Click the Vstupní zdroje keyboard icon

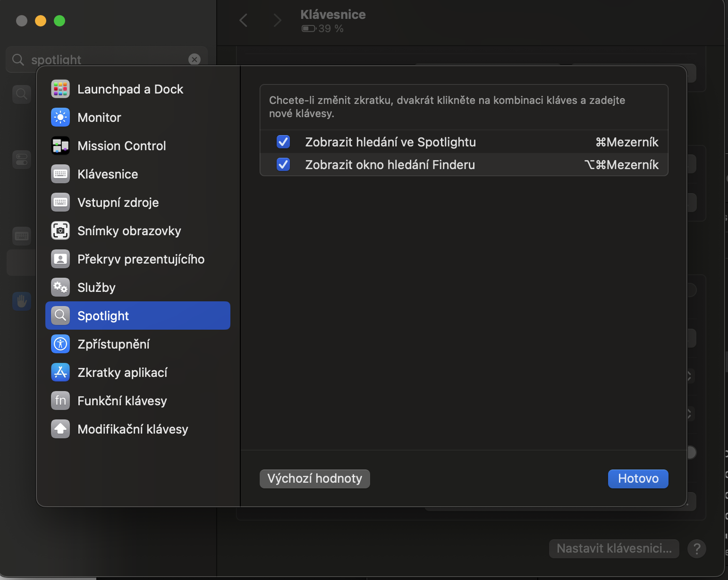click(x=60, y=203)
